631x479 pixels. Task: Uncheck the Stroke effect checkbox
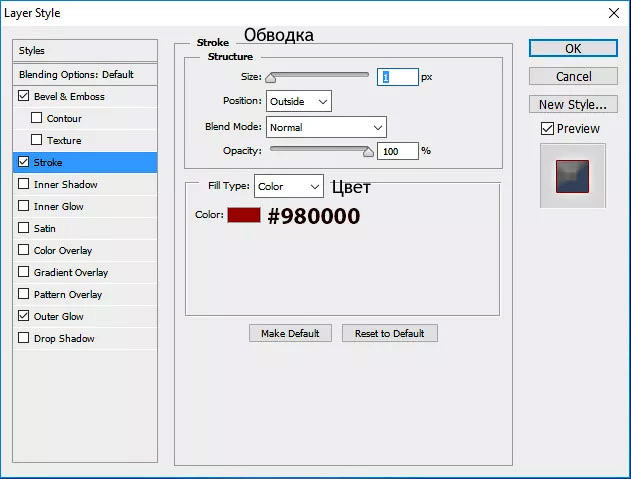pos(23,162)
